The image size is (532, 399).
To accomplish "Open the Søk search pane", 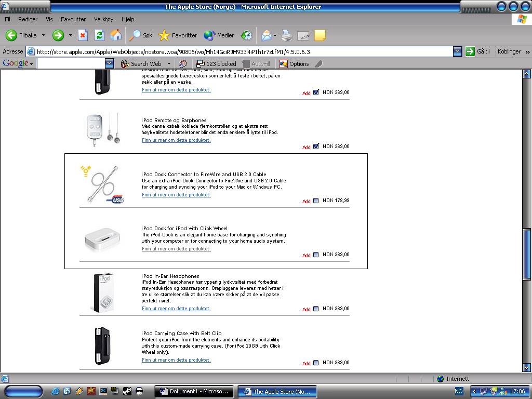I will pyautogui.click(x=141, y=35).
